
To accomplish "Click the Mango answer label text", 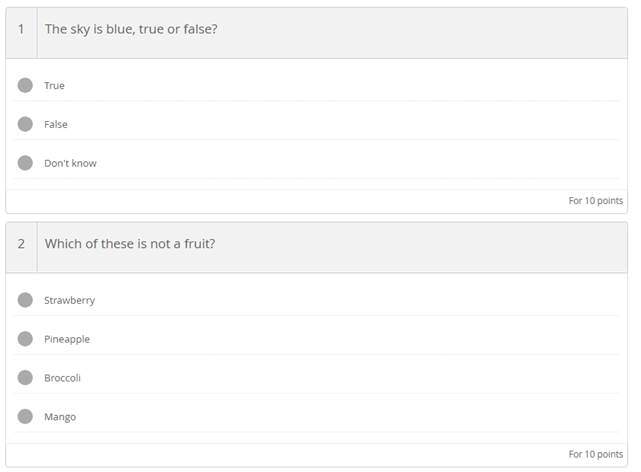I will click(x=60, y=417).
